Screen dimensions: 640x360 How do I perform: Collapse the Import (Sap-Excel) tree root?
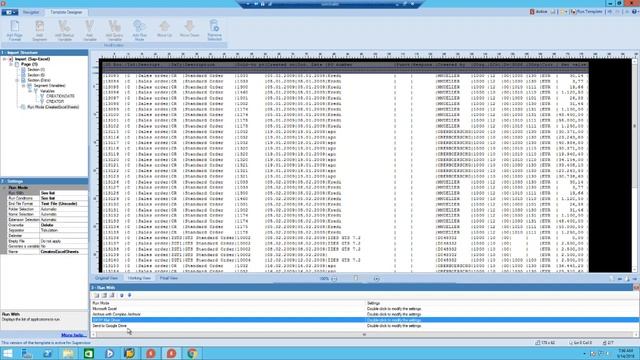point(4,59)
